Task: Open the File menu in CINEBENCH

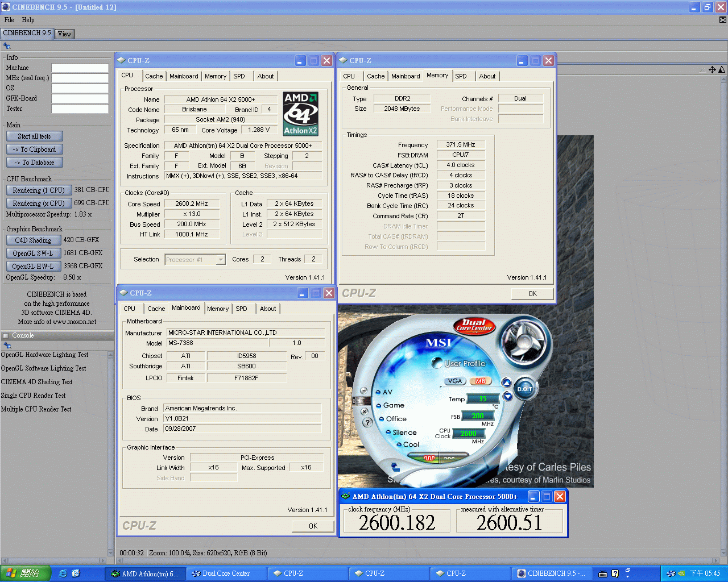Action: point(9,20)
